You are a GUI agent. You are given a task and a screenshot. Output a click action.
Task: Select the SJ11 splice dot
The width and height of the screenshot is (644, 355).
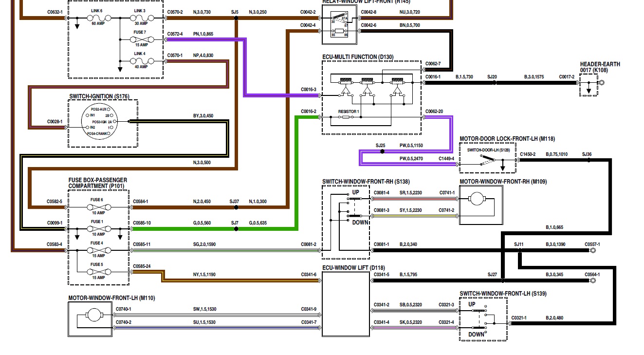tap(520, 250)
